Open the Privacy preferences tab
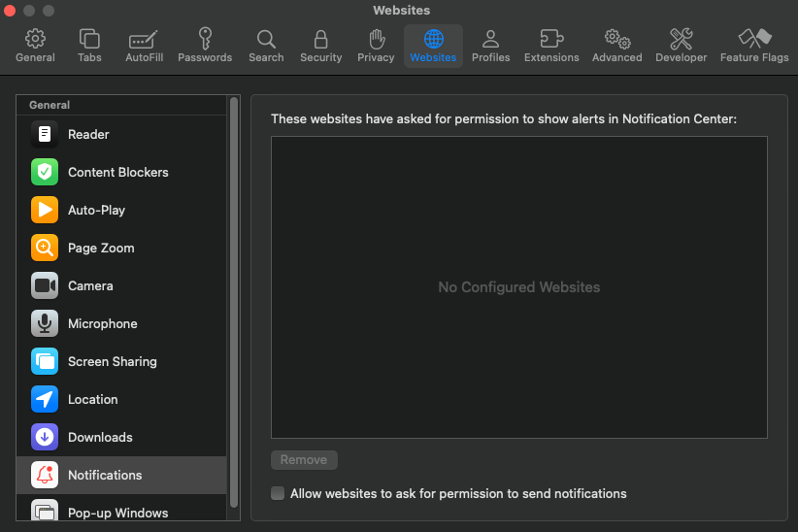 point(376,45)
